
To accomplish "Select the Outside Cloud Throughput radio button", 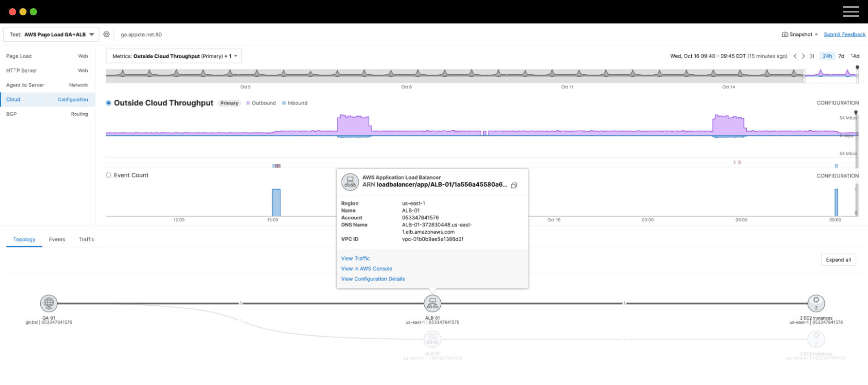I will (108, 103).
